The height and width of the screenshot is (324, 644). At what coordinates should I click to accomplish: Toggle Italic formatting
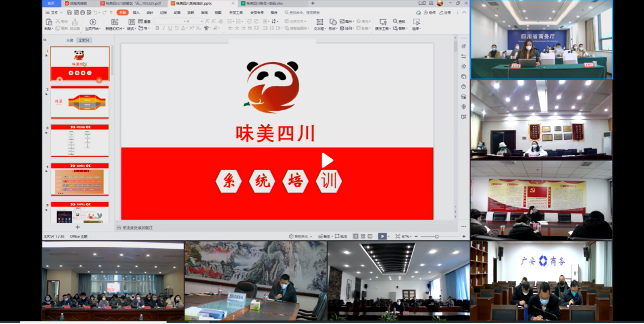click(164, 28)
